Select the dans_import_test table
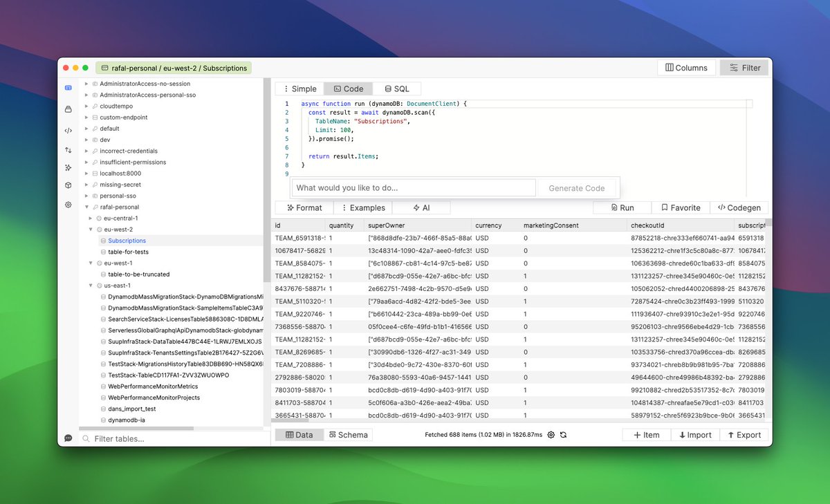The image size is (830, 504). coord(132,409)
